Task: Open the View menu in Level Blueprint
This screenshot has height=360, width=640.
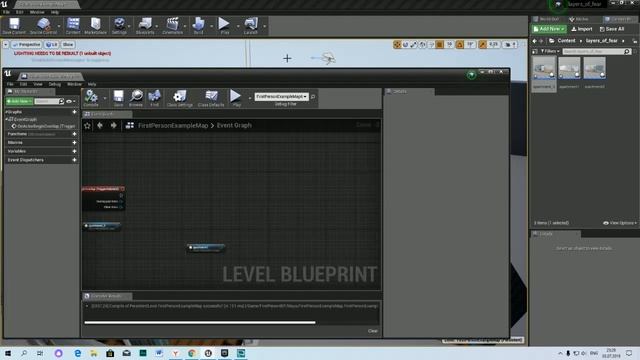Action: click(38, 84)
